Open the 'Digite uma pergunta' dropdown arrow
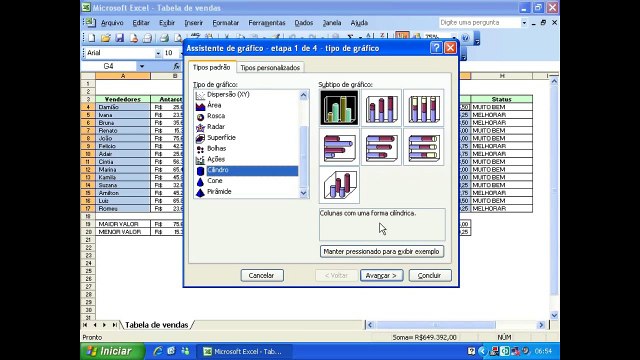The height and width of the screenshot is (360, 640). [x=524, y=23]
